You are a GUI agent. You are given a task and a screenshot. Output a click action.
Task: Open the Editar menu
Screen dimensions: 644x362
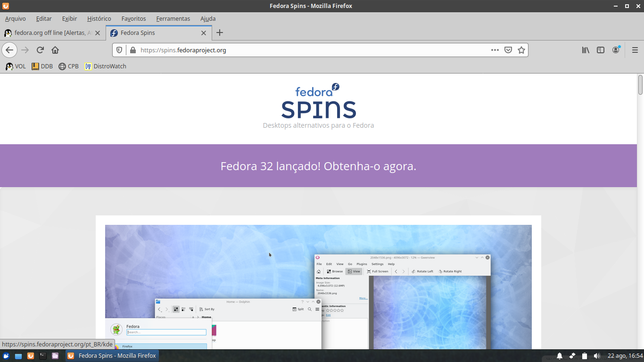(44, 19)
